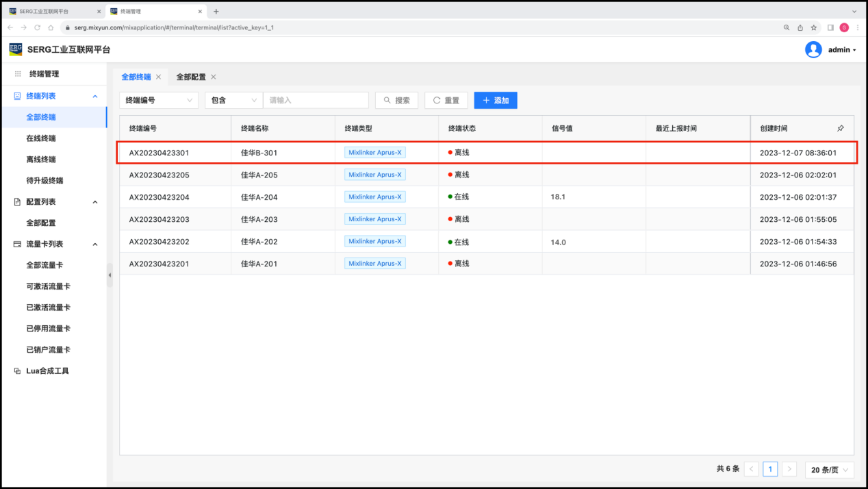The width and height of the screenshot is (868, 489).
Task: Close the 全部配置 tab with its X
Action: [x=214, y=77]
